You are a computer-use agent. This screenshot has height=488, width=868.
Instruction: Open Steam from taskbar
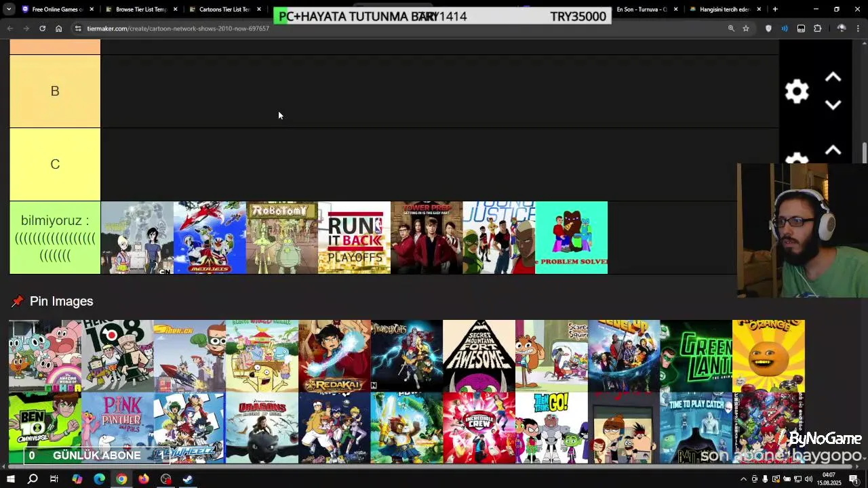coord(188,479)
